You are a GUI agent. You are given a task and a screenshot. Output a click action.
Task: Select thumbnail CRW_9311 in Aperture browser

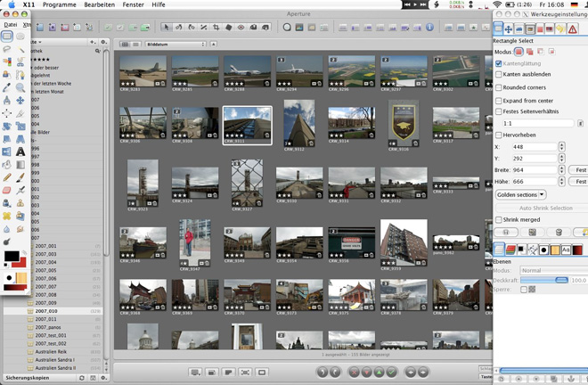[247, 126]
